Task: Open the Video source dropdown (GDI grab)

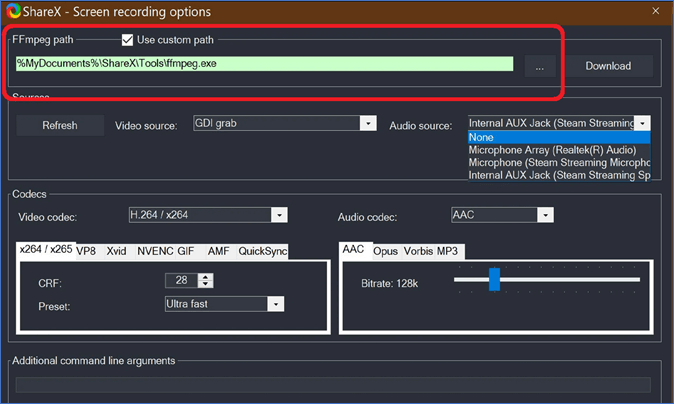Action: 285,123
